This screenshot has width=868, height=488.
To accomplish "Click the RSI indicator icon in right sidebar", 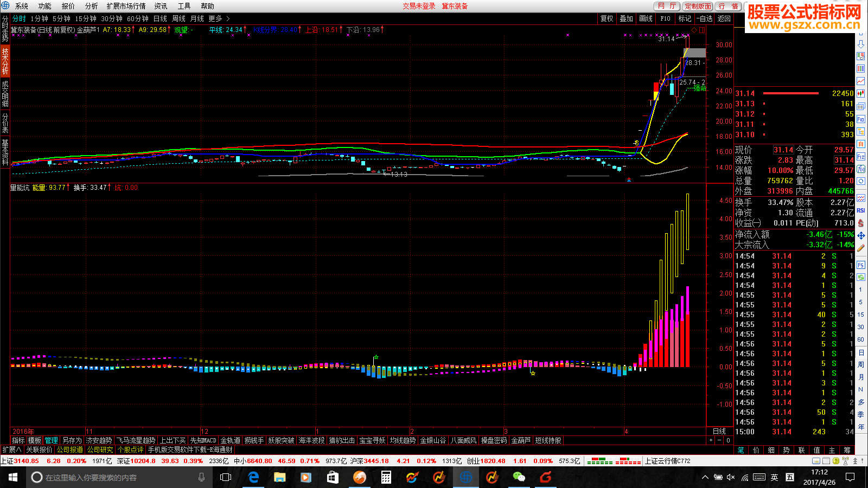I will coord(860,210).
